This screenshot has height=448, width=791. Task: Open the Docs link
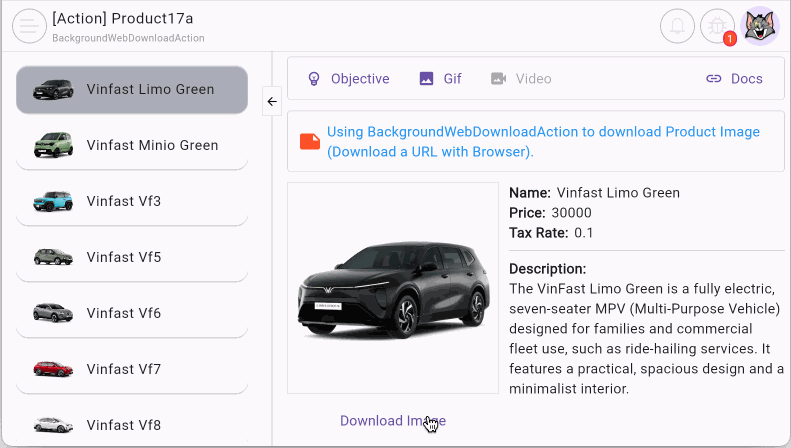(746, 79)
